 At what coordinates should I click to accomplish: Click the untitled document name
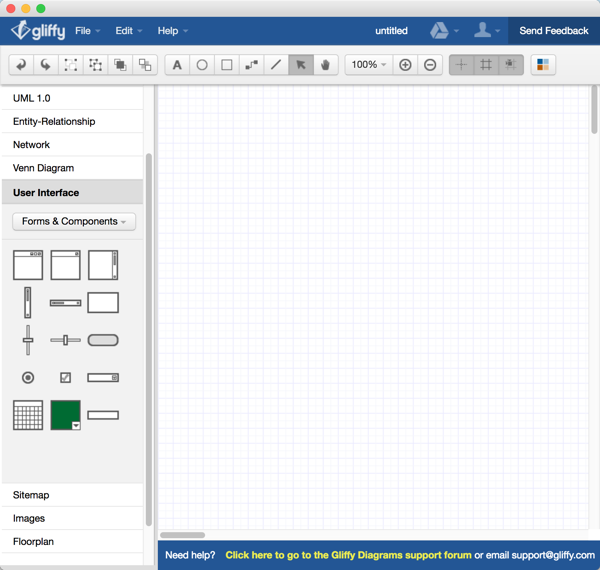tap(391, 31)
